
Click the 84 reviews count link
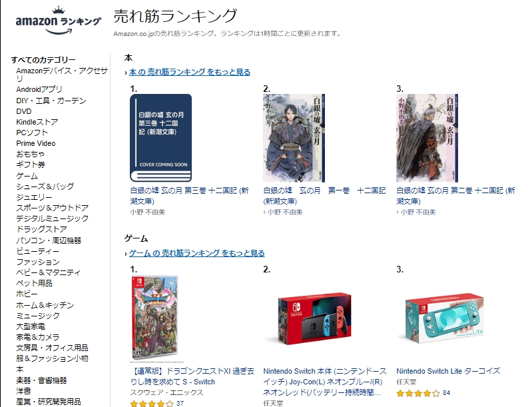[447, 393]
